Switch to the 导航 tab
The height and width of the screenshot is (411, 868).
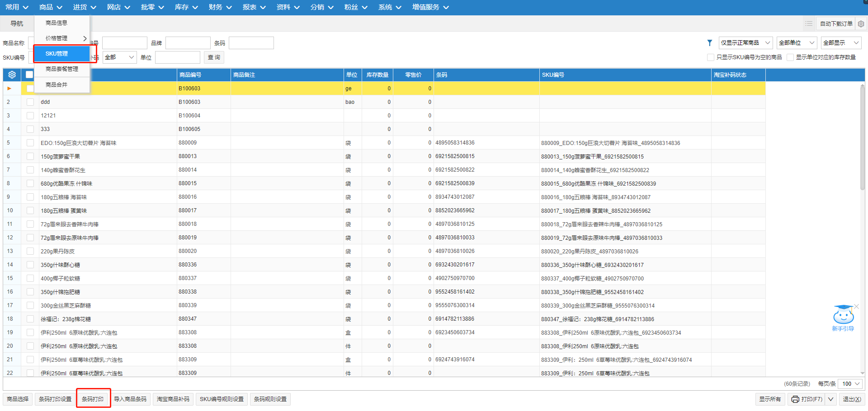click(x=17, y=23)
